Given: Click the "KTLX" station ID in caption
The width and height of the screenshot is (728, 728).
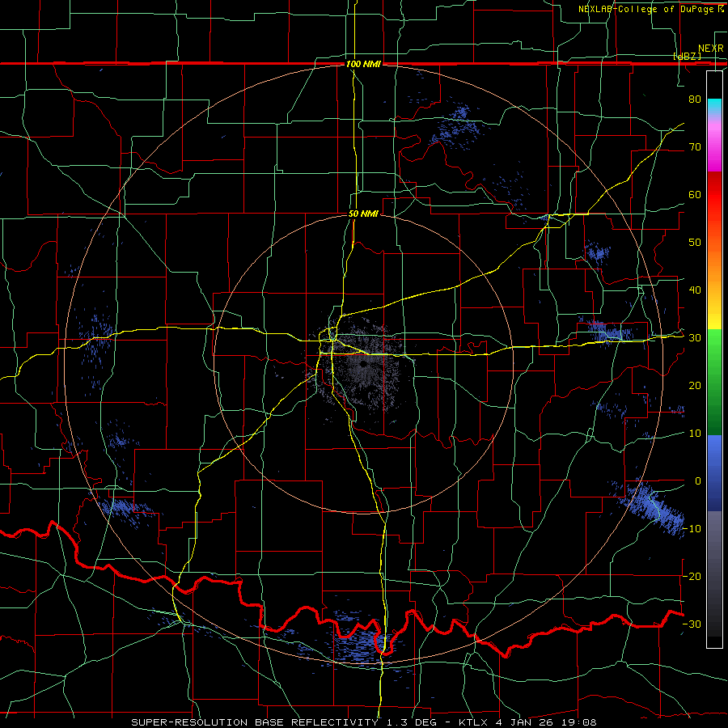Looking at the screenshot, I should (x=474, y=722).
